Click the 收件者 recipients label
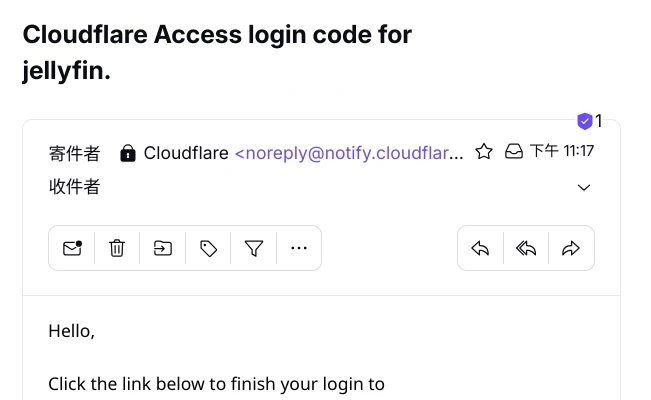 [74, 187]
